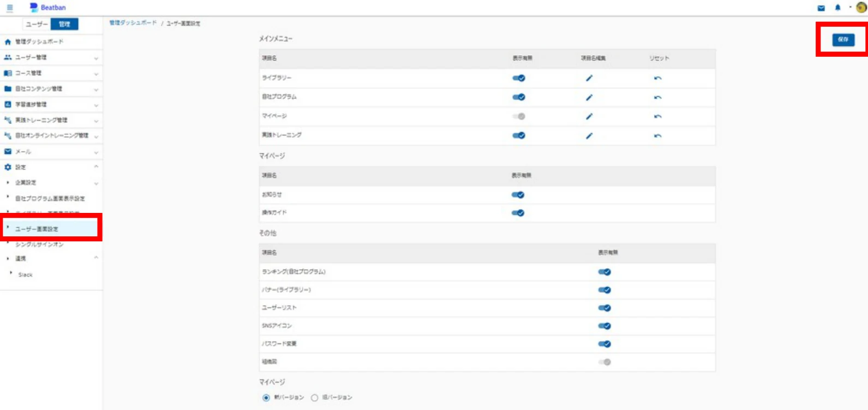868x410 pixels.
Task: Click the reset arrow in the マイページ row
Action: click(x=657, y=116)
